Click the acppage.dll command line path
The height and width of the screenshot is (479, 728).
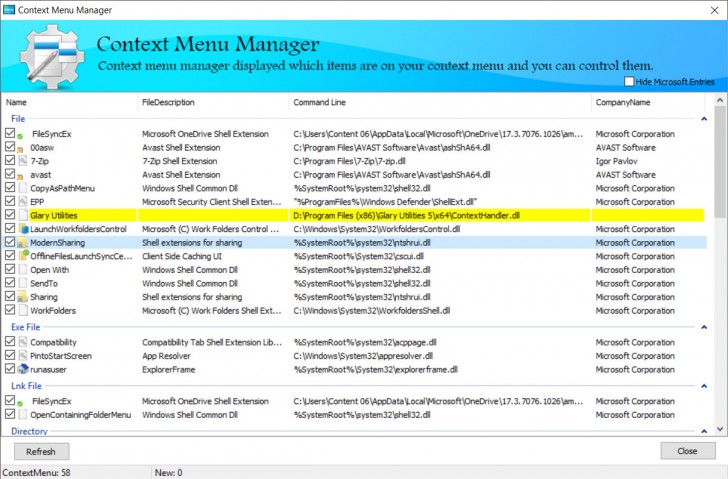(365, 342)
